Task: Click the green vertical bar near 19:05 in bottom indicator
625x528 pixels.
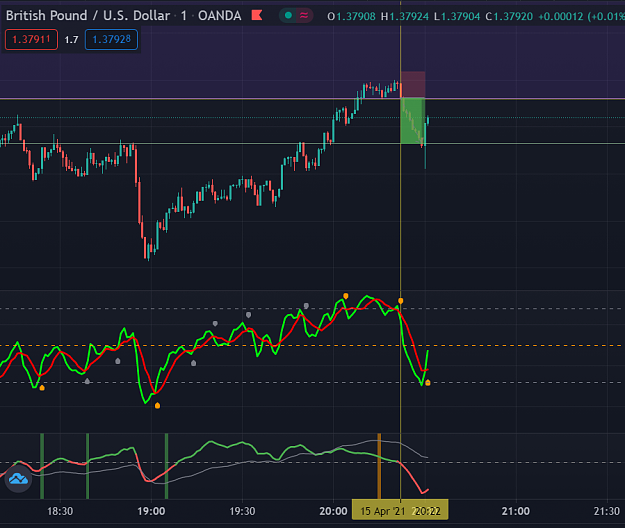Action: (166, 466)
